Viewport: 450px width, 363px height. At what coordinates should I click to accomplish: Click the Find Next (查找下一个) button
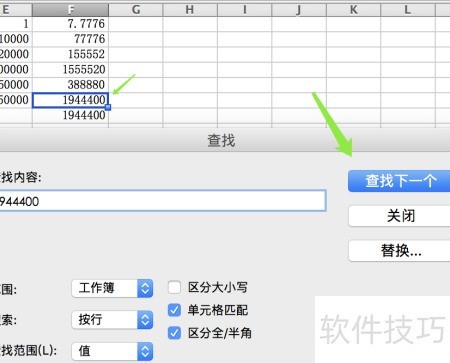point(399,181)
